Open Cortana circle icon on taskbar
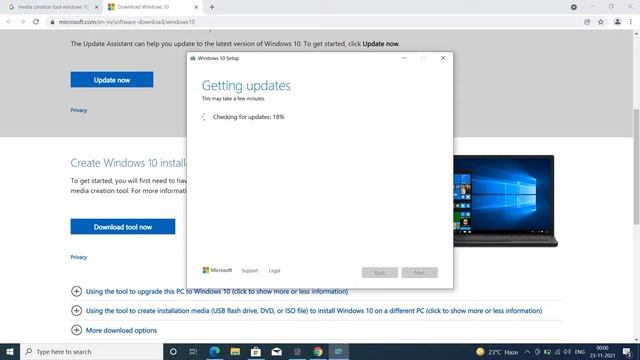Viewport: 640px width, 360px height. 173,351
